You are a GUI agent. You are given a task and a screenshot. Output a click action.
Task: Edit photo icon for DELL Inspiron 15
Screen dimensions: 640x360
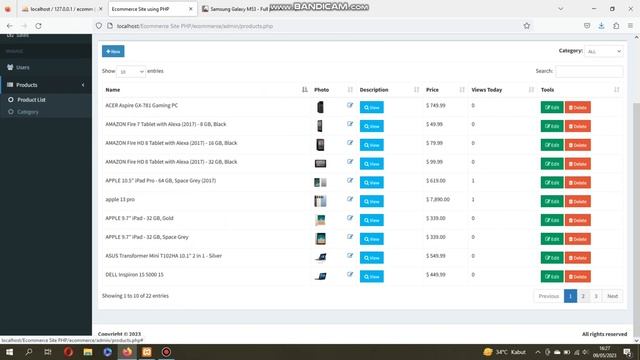pyautogui.click(x=350, y=274)
